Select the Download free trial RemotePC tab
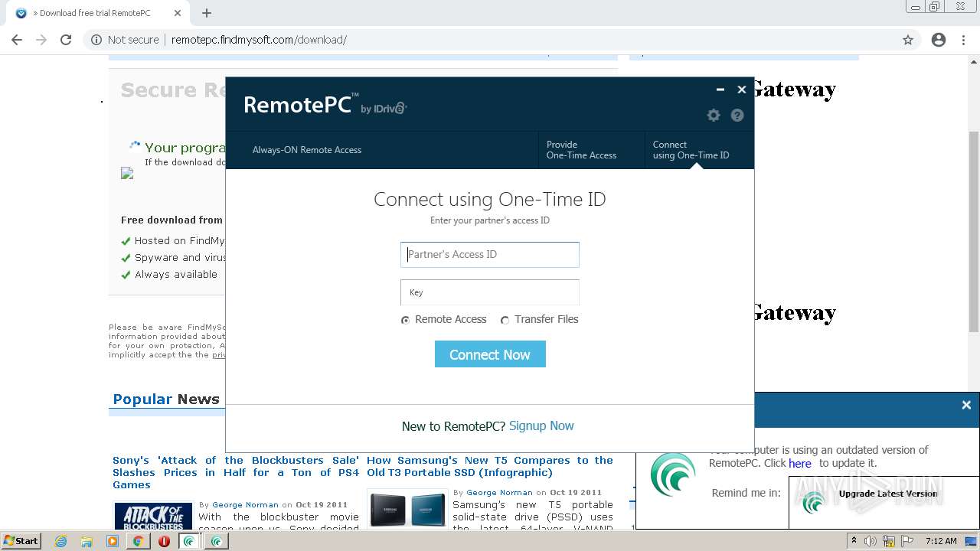The width and height of the screenshot is (980, 551). [96, 13]
